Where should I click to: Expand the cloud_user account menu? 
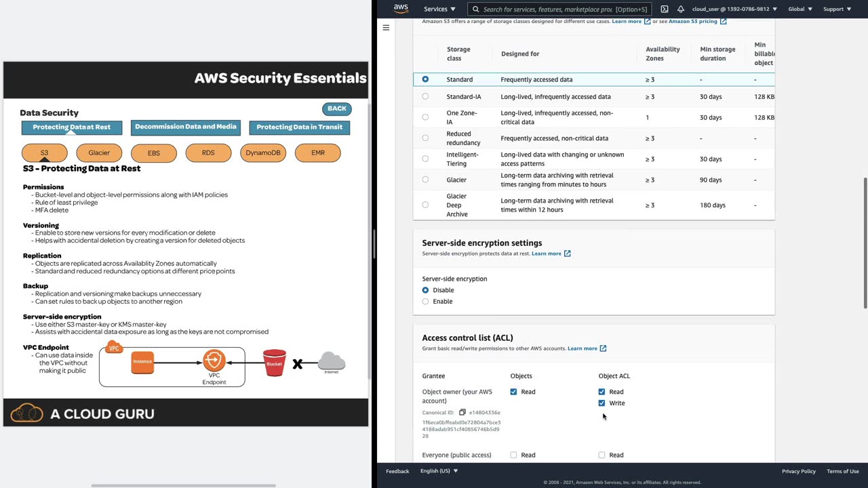point(734,9)
